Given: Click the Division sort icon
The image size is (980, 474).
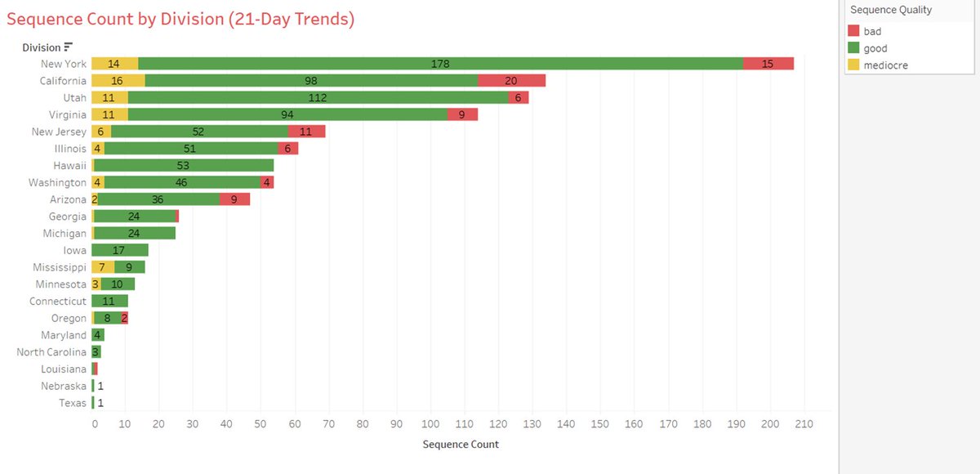Looking at the screenshot, I should coord(69,47).
